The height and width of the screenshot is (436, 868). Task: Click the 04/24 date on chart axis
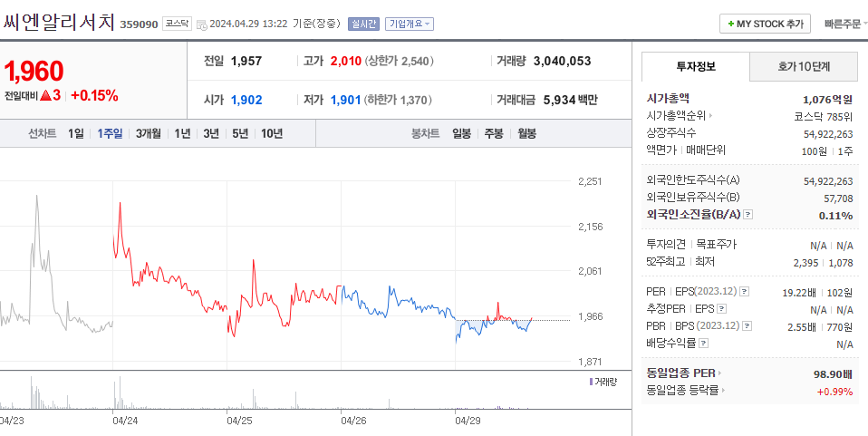click(125, 421)
